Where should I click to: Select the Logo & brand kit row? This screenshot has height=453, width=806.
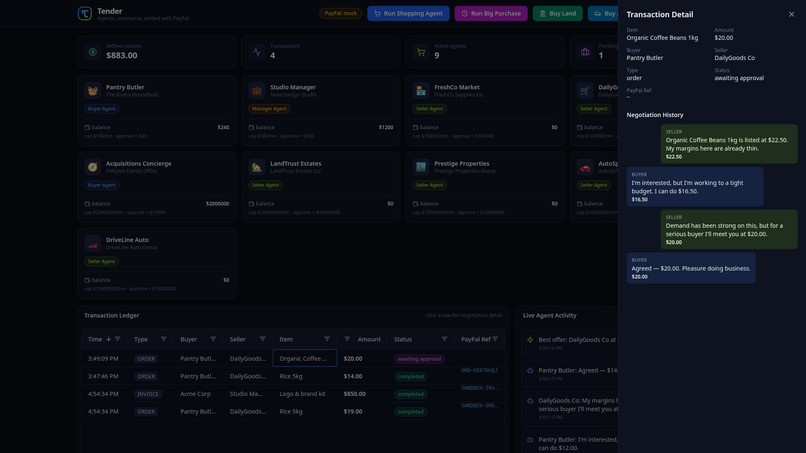tap(293, 394)
